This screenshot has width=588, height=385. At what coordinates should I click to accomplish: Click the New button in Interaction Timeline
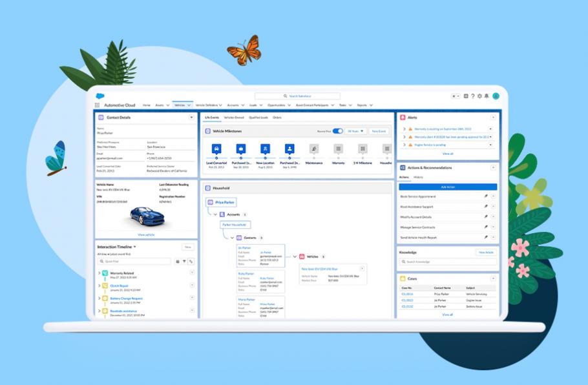pos(188,247)
